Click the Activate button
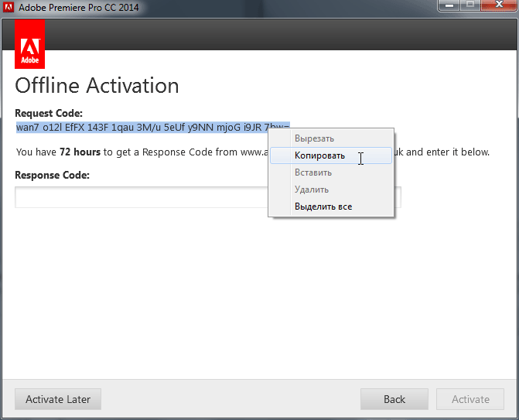The width and height of the screenshot is (519, 420). (470, 399)
